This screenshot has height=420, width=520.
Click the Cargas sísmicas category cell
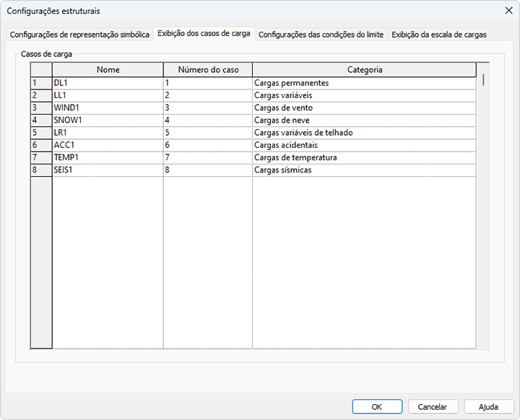[365, 170]
